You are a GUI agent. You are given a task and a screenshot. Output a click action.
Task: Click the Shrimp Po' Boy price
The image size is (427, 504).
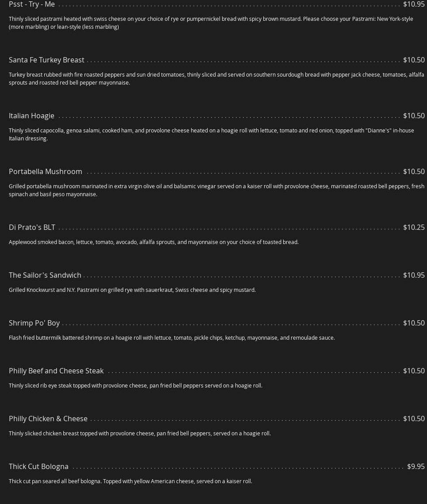(x=414, y=323)
